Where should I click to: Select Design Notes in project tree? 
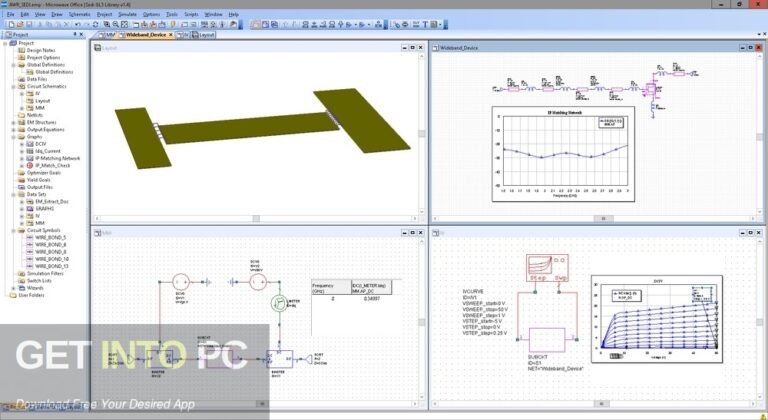pyautogui.click(x=41, y=50)
